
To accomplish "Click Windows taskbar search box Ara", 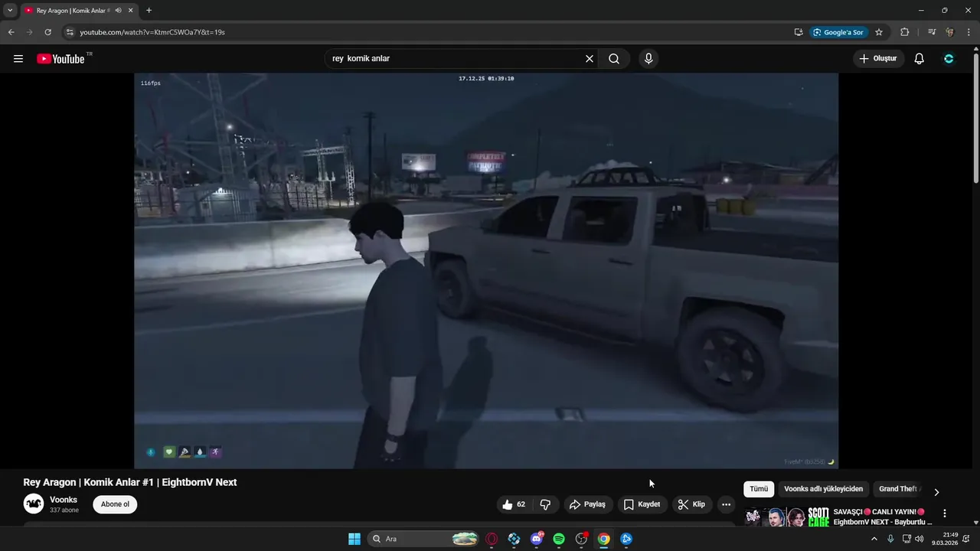I will (423, 539).
